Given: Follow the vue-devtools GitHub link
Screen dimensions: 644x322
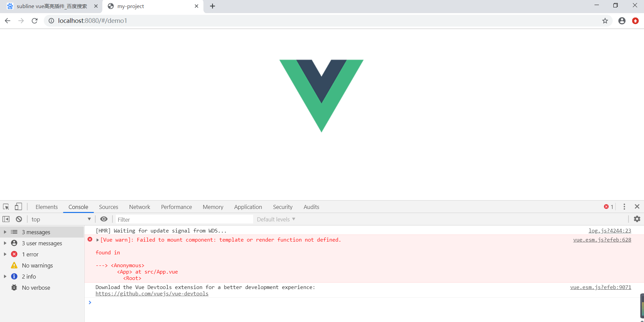Looking at the screenshot, I should tap(152, 294).
